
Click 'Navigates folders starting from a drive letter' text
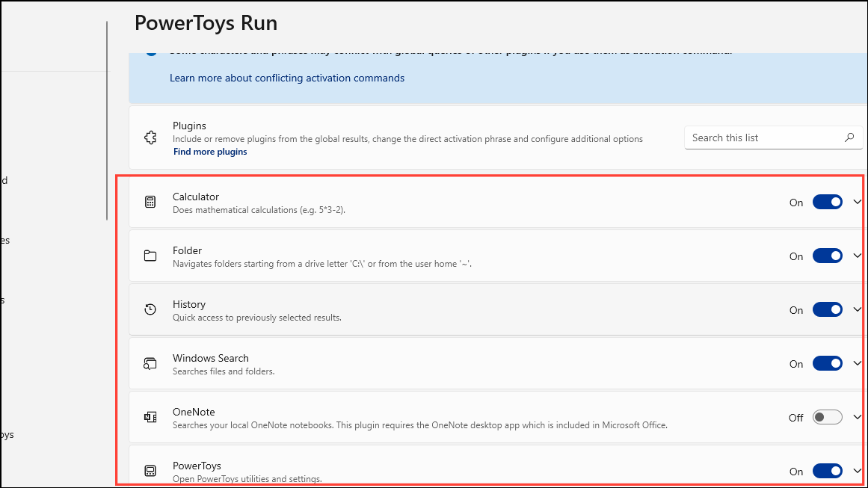(x=321, y=264)
